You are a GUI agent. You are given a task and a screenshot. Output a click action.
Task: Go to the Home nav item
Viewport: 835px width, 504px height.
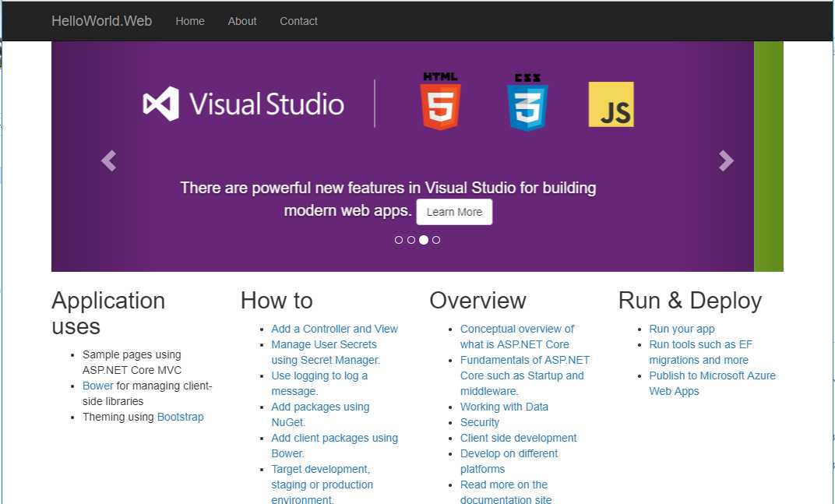(x=190, y=21)
